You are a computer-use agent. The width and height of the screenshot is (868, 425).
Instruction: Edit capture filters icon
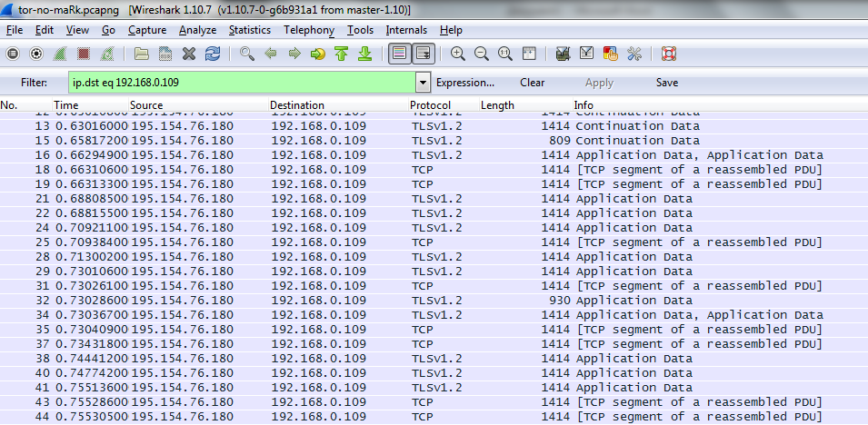click(x=563, y=54)
